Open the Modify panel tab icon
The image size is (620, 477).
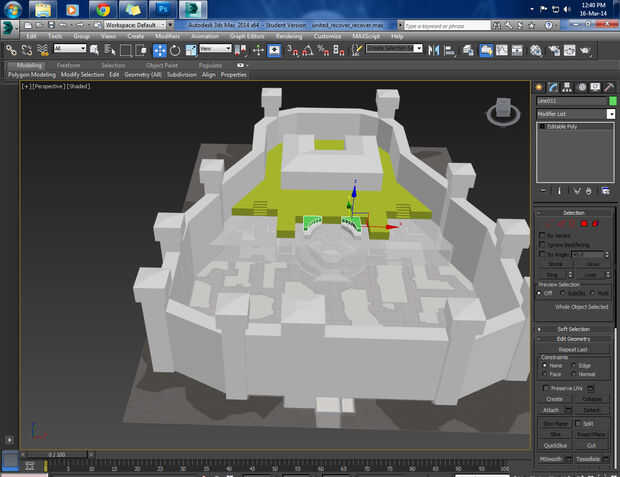pyautogui.click(x=553, y=87)
